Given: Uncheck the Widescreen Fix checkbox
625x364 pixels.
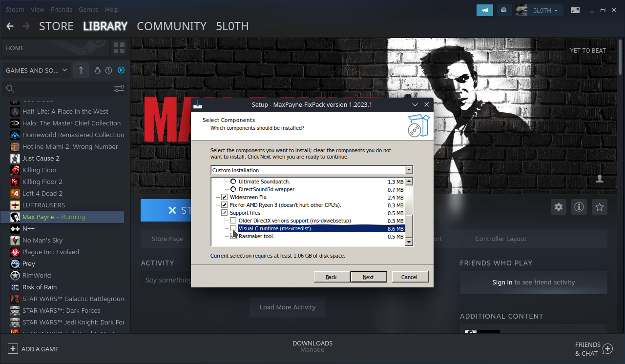Looking at the screenshot, I should click(x=225, y=197).
